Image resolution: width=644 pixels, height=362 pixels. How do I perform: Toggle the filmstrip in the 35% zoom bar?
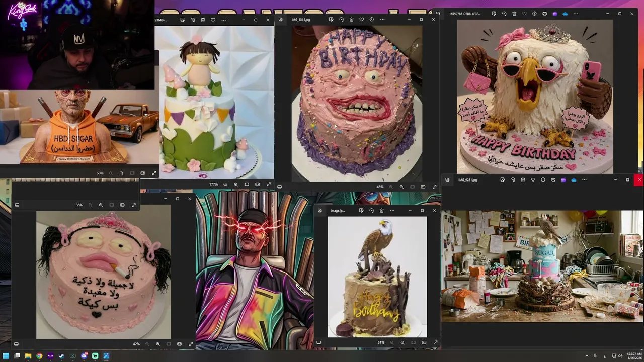coord(17,205)
